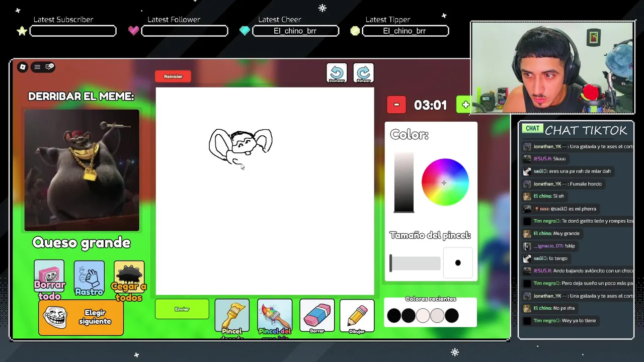The image size is (644, 362).
Task: Click the message 'Ando bajando avióncito con un choco'
Action: point(593,270)
